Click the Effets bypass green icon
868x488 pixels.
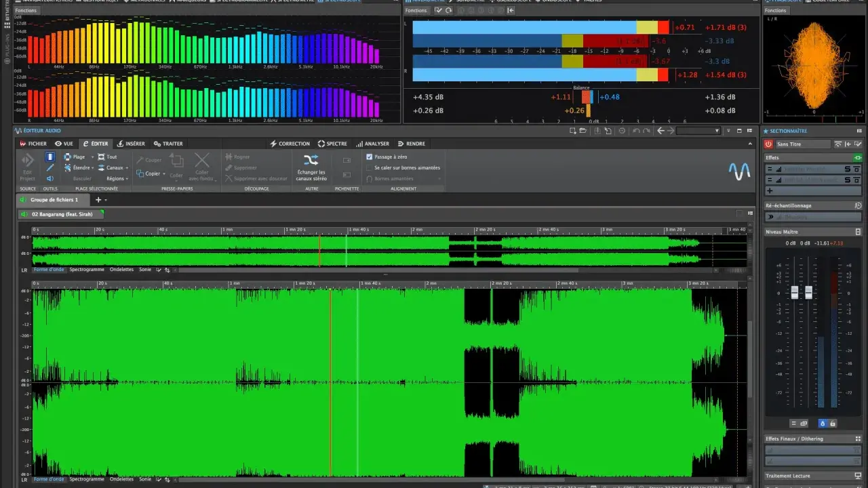[858, 157]
